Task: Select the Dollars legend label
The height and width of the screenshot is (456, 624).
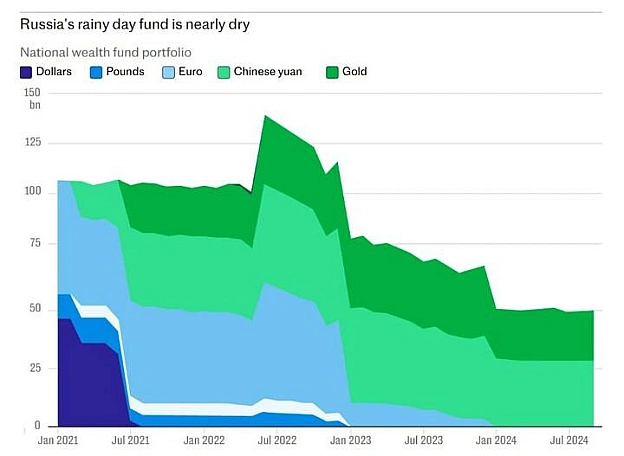Action: click(54, 72)
